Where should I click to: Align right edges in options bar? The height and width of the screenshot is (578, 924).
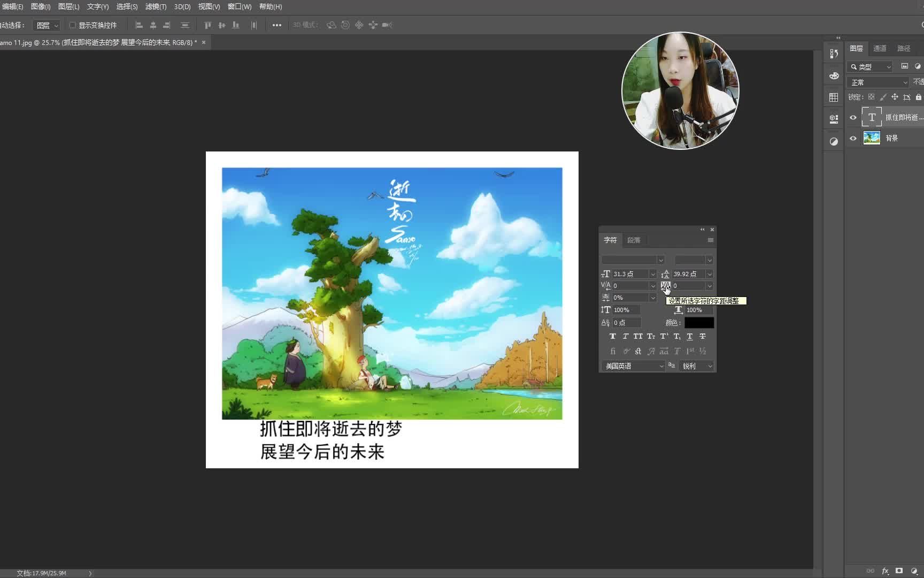click(167, 25)
